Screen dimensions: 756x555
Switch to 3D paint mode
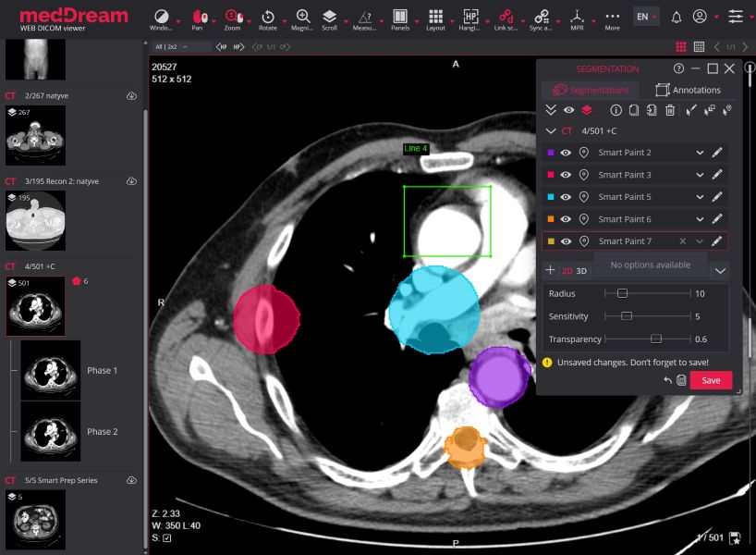click(581, 271)
